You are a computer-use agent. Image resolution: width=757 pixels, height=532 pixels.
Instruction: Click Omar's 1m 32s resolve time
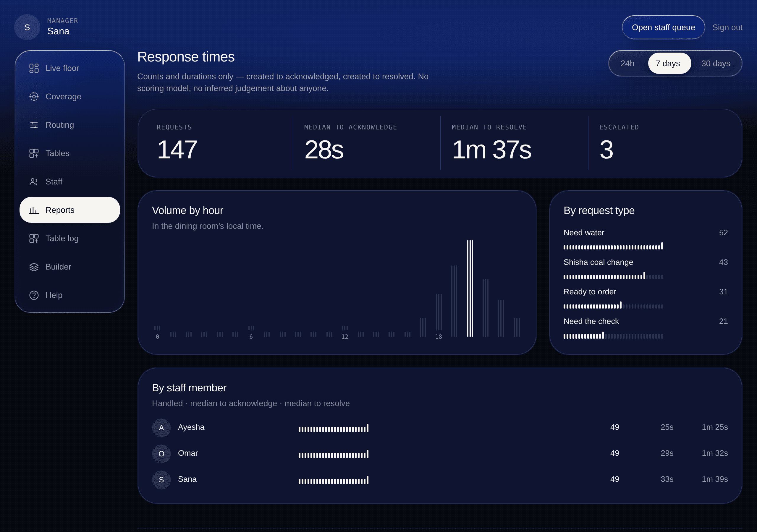[x=715, y=453]
